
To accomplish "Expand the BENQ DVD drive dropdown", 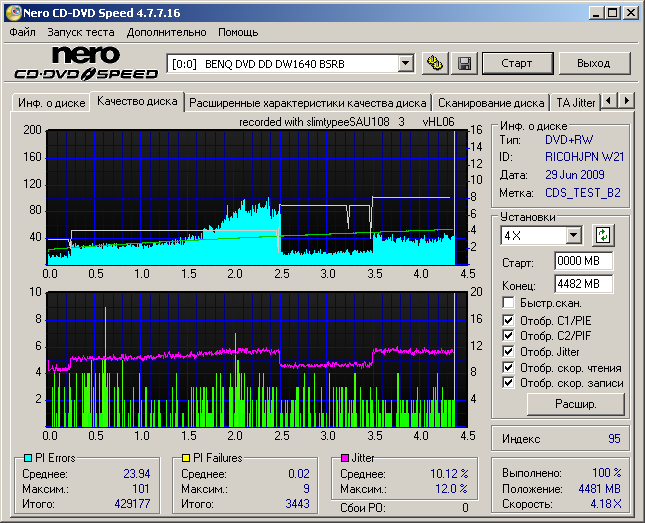I will coord(405,63).
